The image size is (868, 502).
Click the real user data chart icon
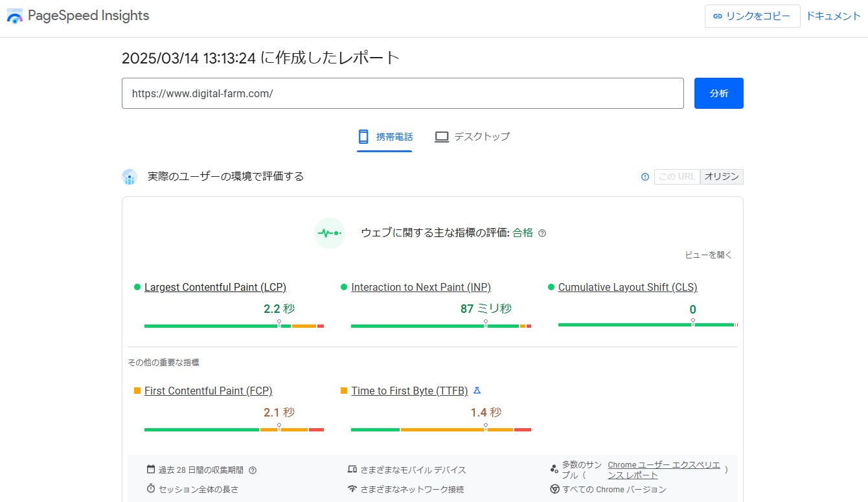point(130,177)
